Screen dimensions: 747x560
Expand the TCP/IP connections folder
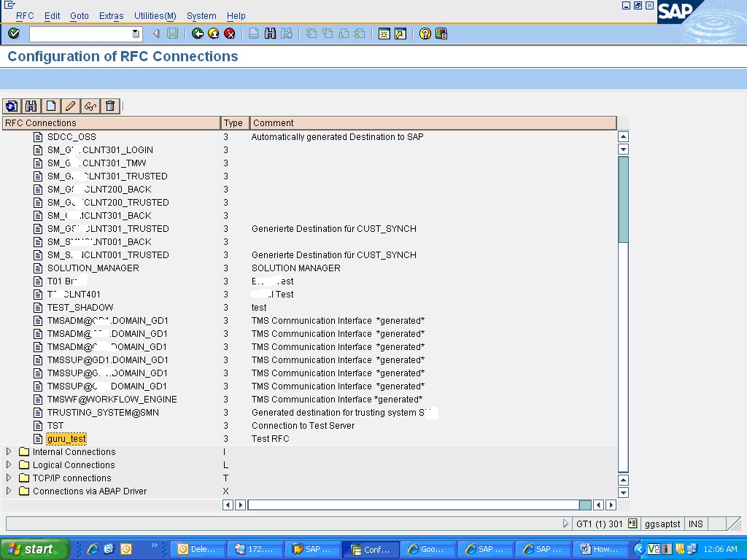click(9, 478)
